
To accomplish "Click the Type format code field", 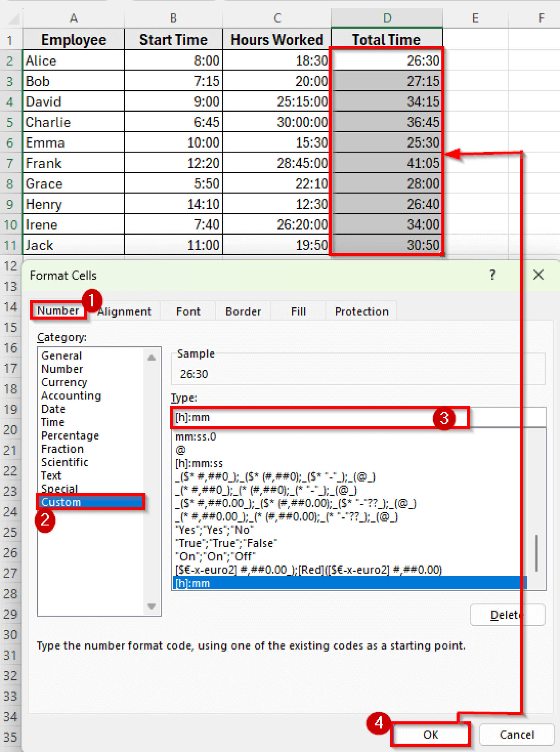I will pos(301,417).
